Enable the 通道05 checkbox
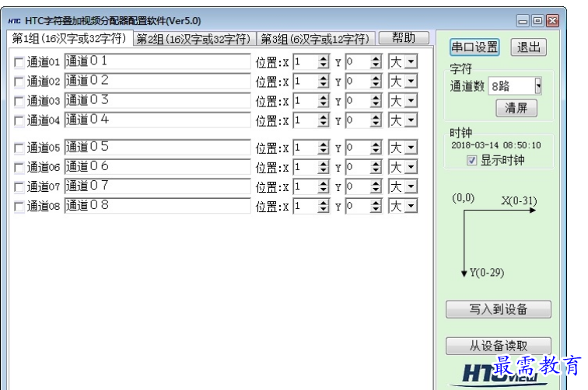Screen dimensions: 588x390 19,148
